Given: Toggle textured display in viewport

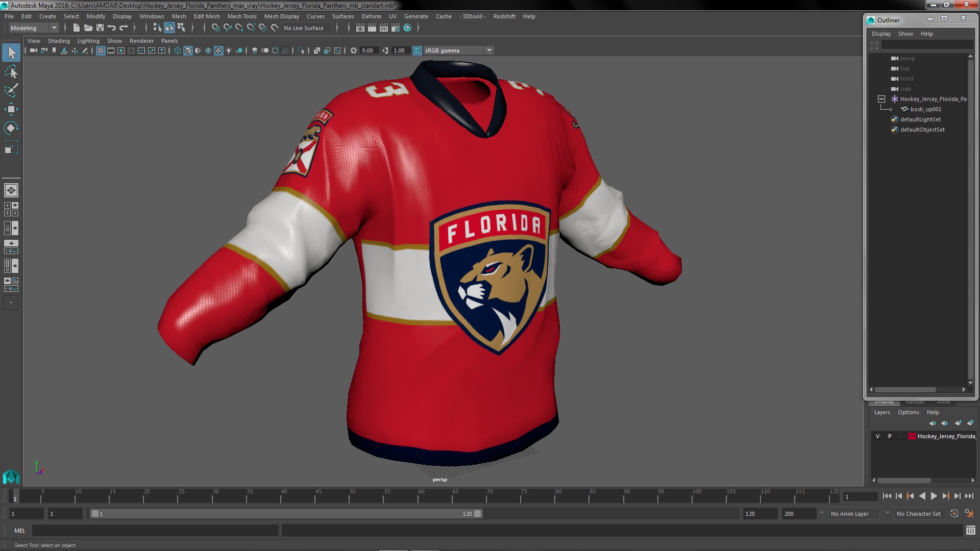Looking at the screenshot, I should click(218, 51).
